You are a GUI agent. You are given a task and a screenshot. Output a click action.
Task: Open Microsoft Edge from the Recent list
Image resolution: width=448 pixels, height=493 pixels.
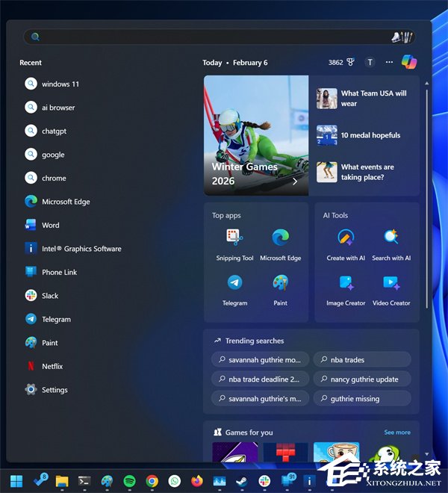pos(57,202)
